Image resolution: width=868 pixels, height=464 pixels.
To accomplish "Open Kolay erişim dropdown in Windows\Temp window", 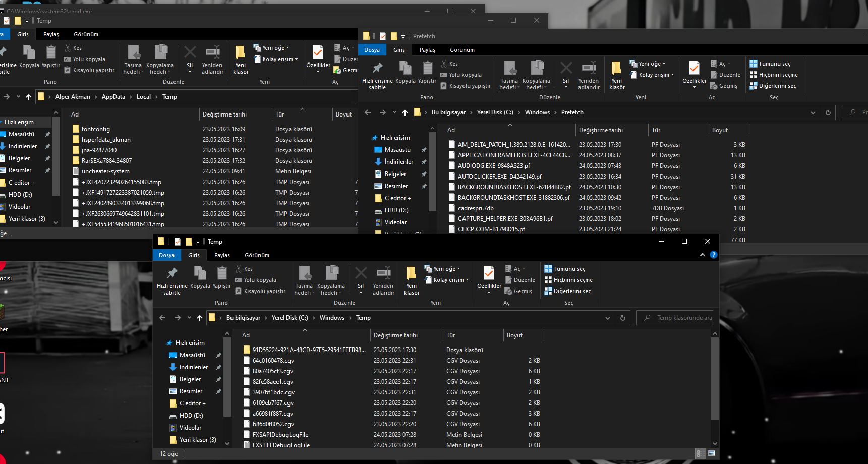I will pyautogui.click(x=447, y=280).
